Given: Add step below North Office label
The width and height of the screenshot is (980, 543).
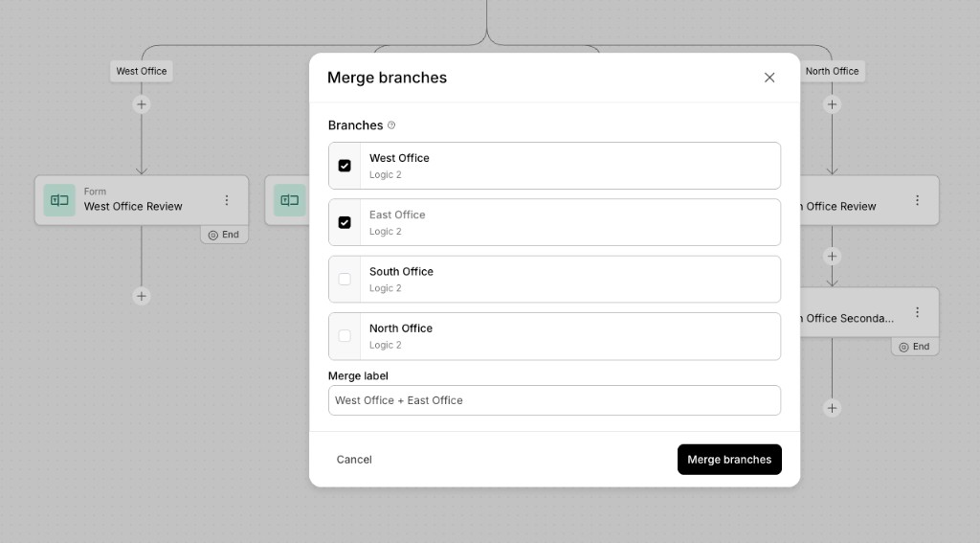Looking at the screenshot, I should click(x=832, y=104).
